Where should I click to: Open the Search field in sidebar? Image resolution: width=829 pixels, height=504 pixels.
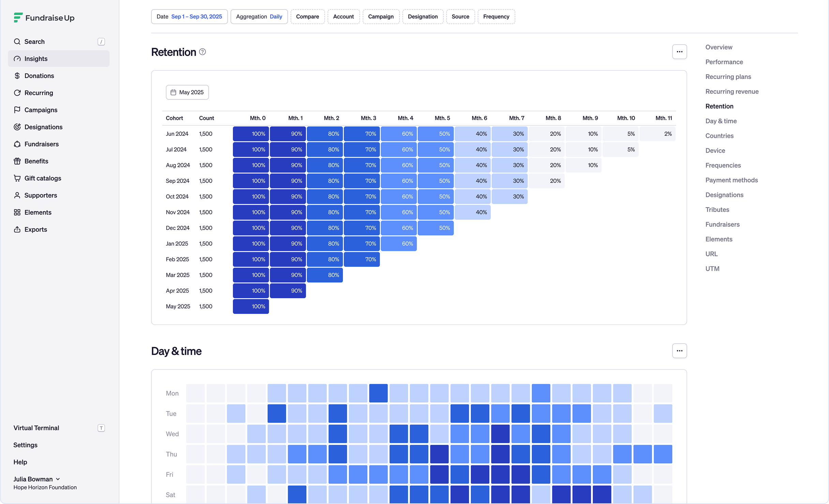coord(59,42)
